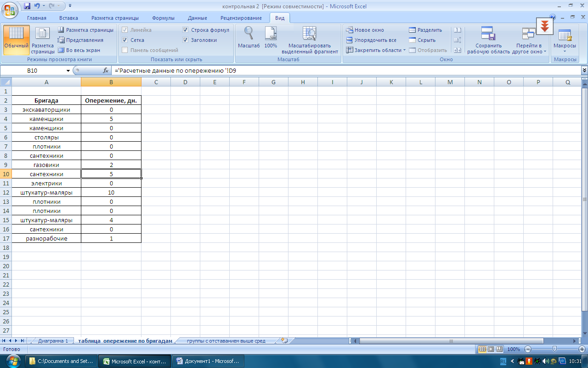Open the Undo history dropdown arrow
Screen dimensions: 588x368
point(43,6)
